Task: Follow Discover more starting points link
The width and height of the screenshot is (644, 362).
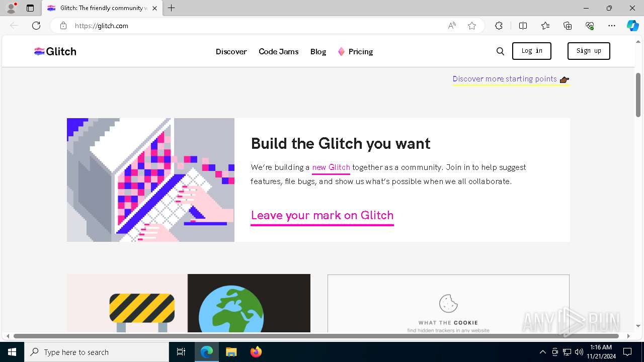Action: click(511, 79)
